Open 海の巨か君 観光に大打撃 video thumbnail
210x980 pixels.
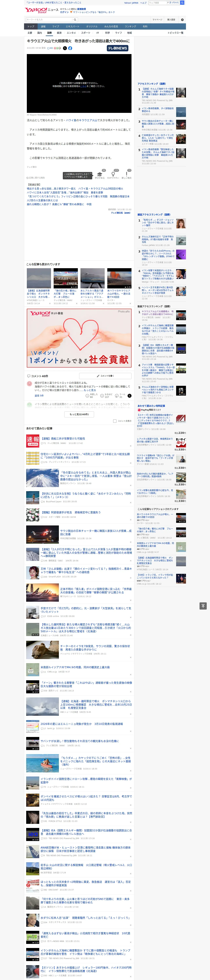[66, 278]
